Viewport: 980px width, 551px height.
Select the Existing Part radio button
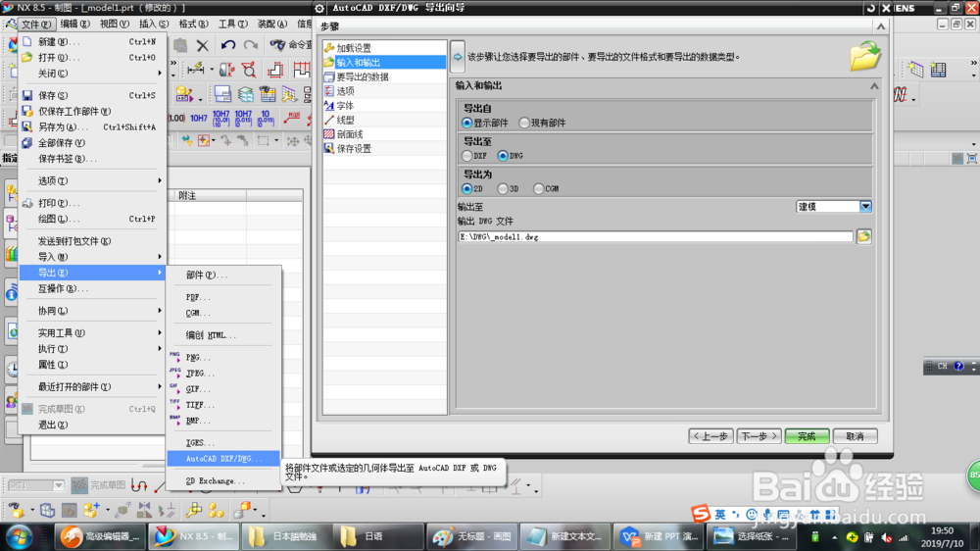coord(523,123)
